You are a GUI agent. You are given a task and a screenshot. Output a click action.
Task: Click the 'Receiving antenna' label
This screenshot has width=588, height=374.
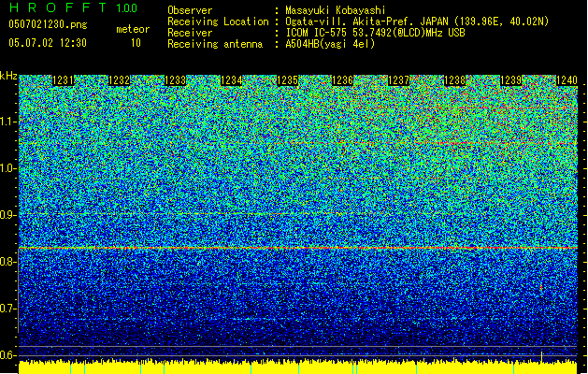pyautogui.click(x=215, y=44)
